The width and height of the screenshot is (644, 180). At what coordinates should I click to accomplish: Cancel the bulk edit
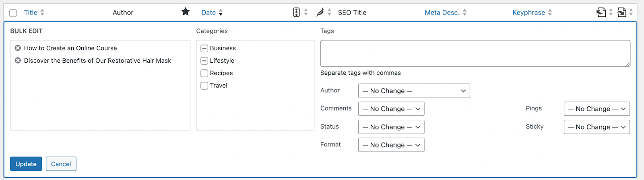61,164
